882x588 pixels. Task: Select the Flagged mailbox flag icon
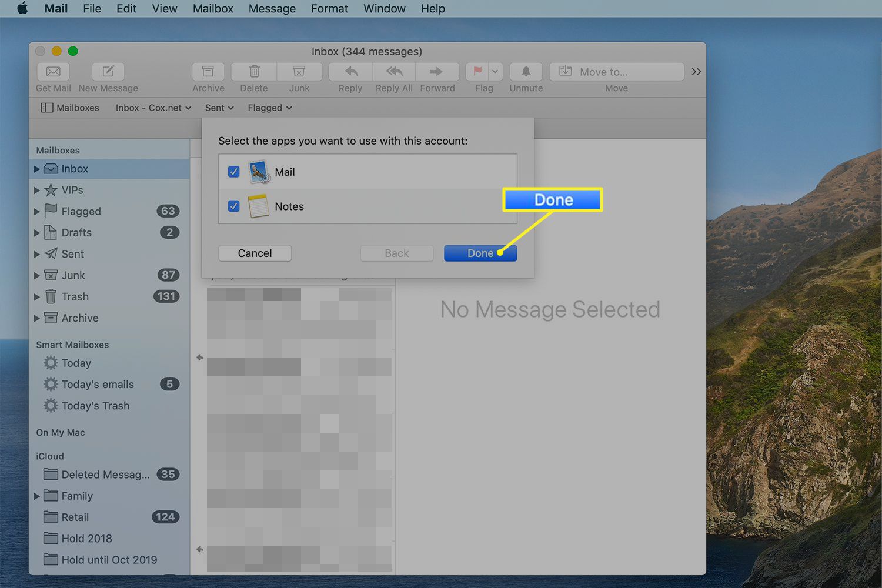[51, 211]
